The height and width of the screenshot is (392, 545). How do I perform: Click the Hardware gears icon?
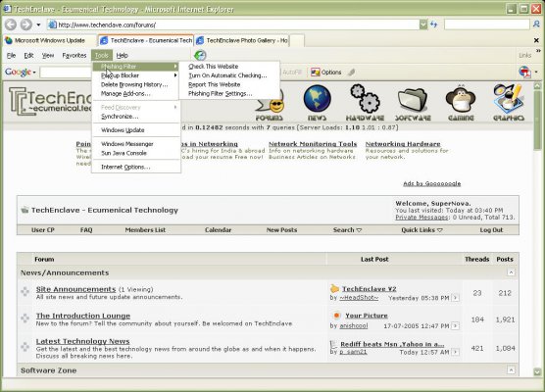click(x=365, y=103)
